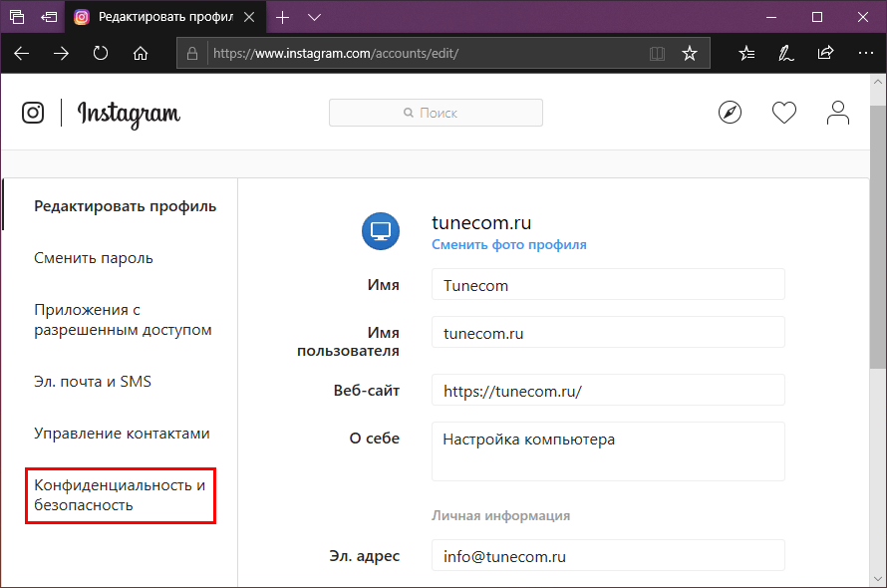
Task: Go forward in browser history
Action: pyautogui.click(x=61, y=53)
